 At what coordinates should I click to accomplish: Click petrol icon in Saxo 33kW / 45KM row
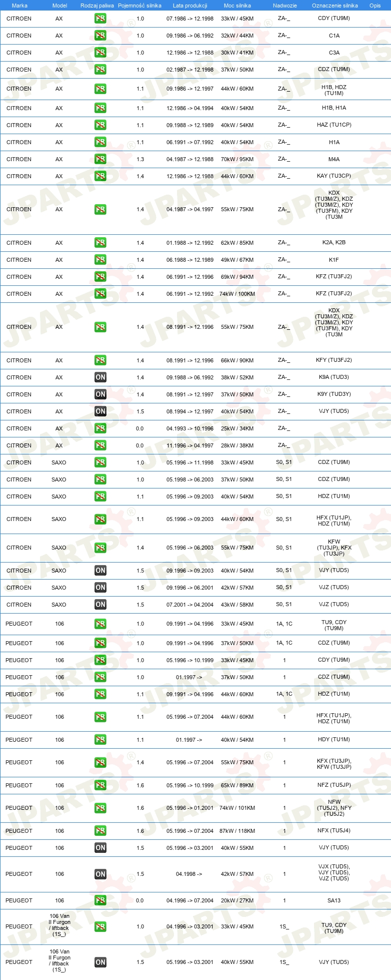100,462
